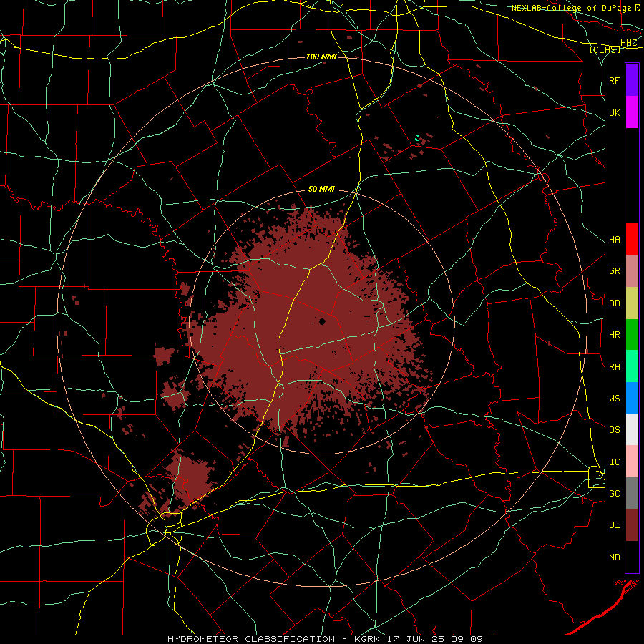The width and height of the screenshot is (644, 644).
Task: Select the GR pink legend swatch
Action: (632, 271)
